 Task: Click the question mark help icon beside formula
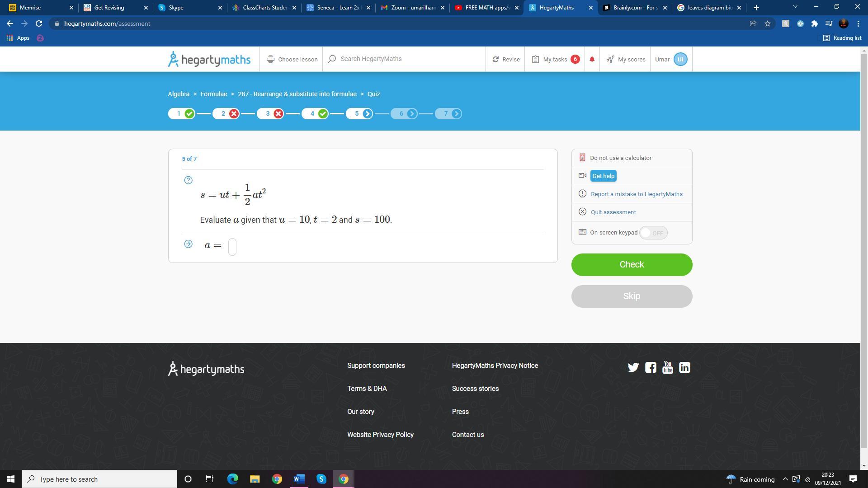(x=189, y=180)
